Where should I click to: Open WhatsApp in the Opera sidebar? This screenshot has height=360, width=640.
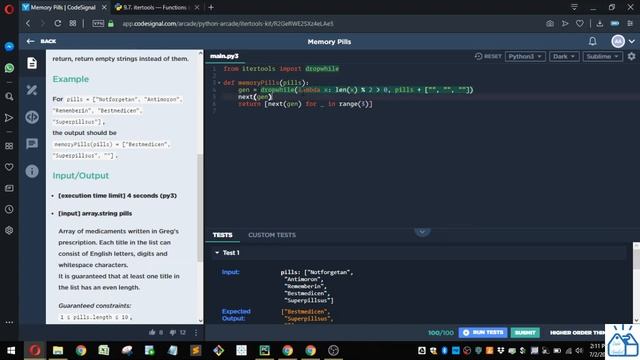[x=9, y=68]
